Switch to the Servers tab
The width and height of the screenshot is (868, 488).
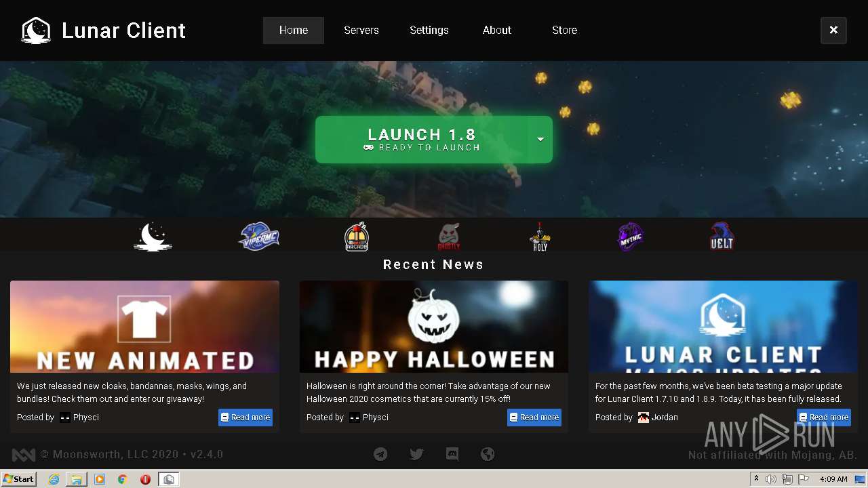click(x=361, y=30)
